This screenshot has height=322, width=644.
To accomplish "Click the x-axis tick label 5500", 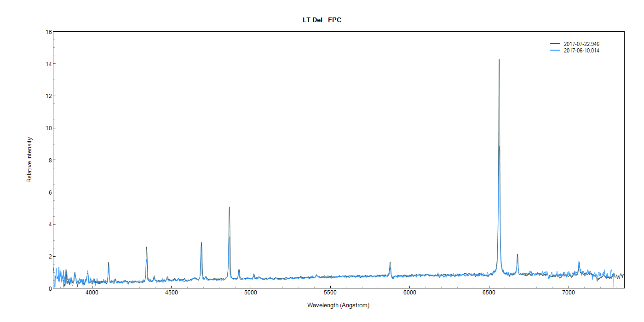I will [330, 293].
